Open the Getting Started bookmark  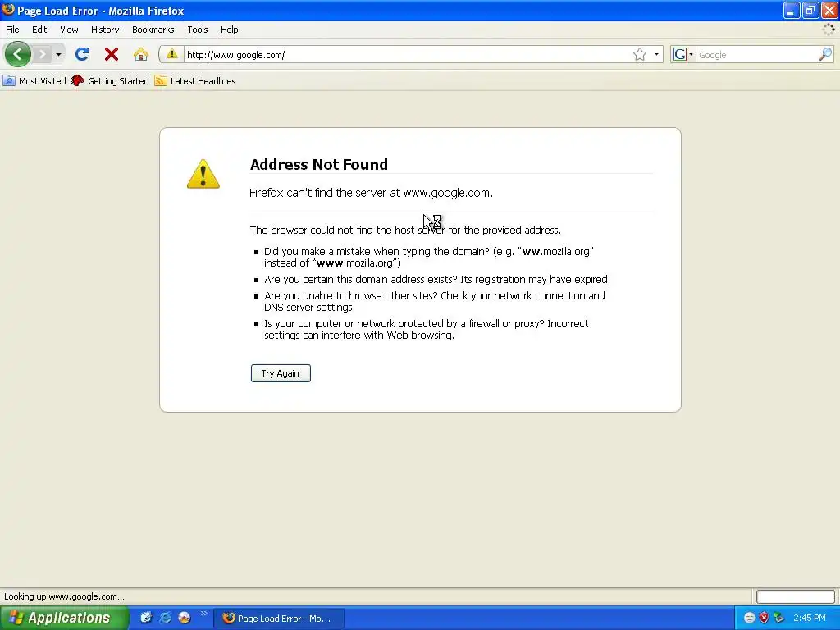110,81
